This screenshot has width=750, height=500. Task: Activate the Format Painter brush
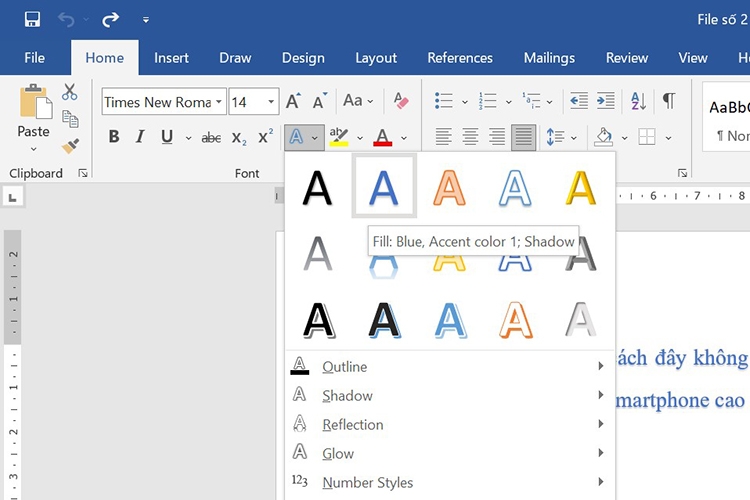coord(70,145)
